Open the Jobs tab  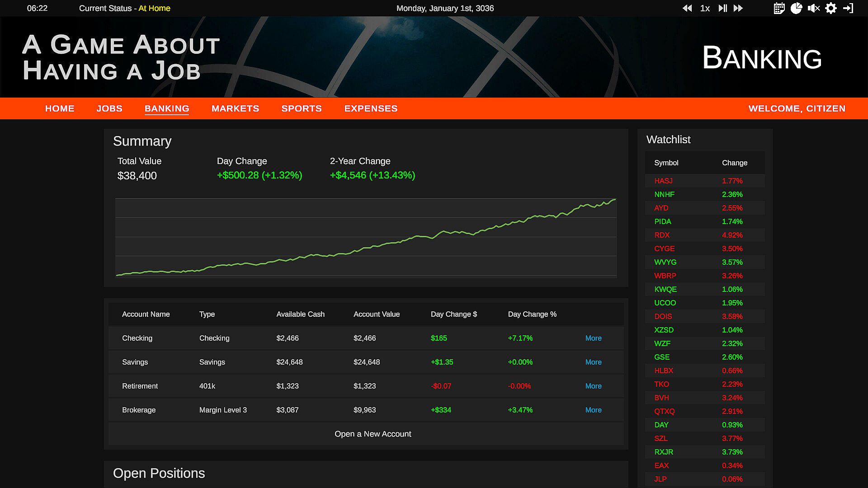tap(109, 108)
